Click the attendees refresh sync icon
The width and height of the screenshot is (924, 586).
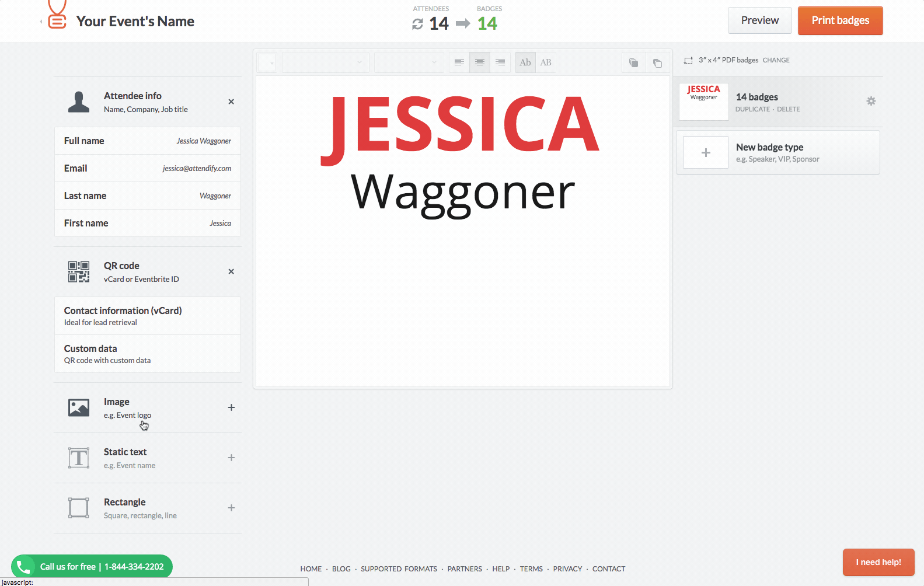click(x=417, y=24)
